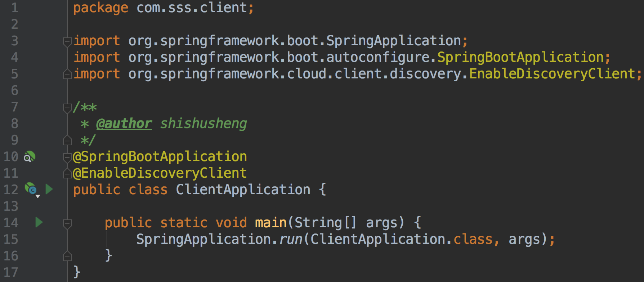The width and height of the screenshot is (644, 282).
Task: Click the @author Javadoc tag
Action: (x=124, y=124)
